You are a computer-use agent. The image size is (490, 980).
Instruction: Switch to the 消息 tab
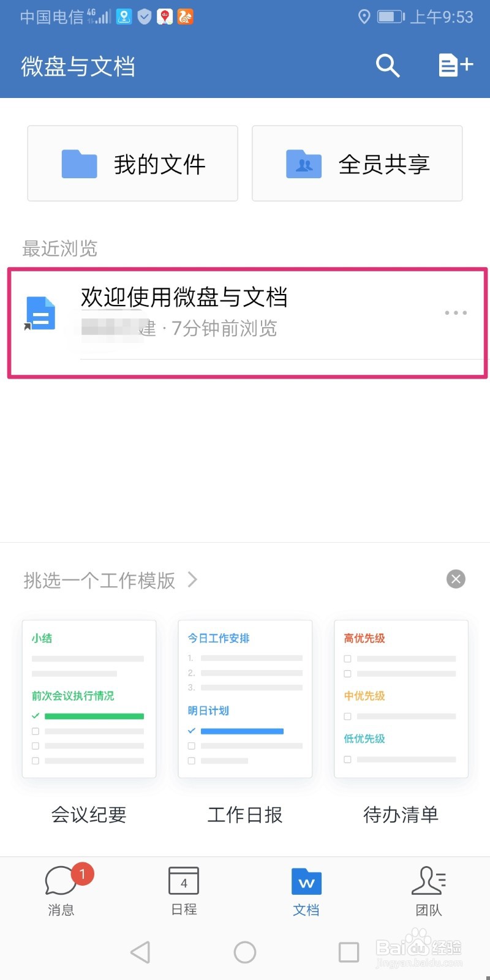point(61,890)
